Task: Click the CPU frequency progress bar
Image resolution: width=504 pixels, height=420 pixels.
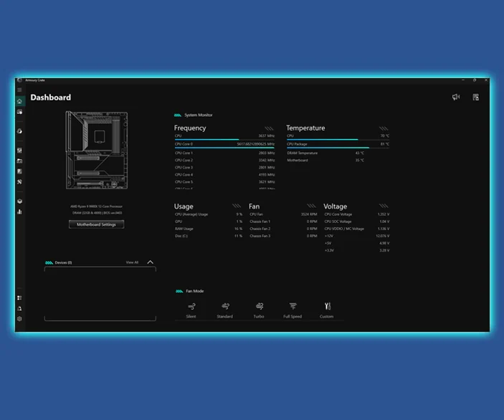Action: [x=224, y=140]
